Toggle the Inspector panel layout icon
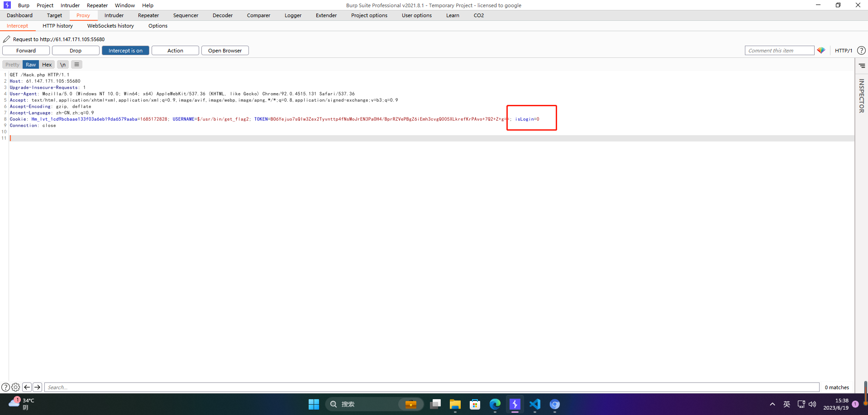This screenshot has width=868, height=415. coord(862,66)
